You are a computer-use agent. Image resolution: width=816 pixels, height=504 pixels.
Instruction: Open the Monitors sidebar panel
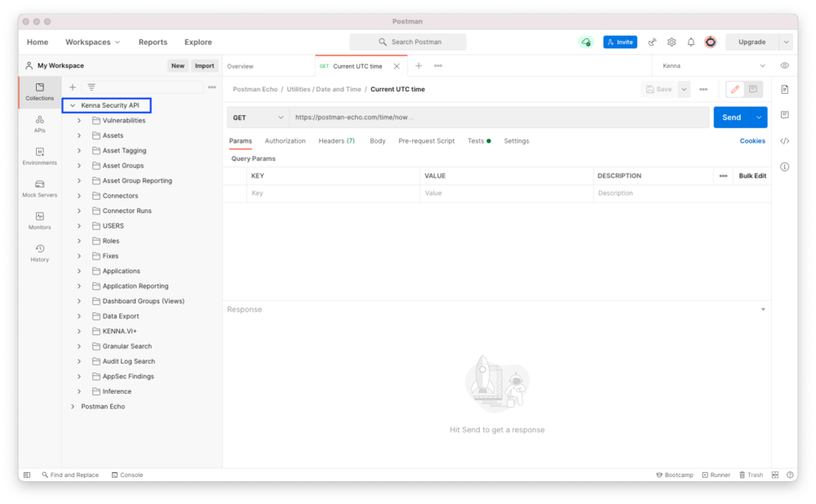pos(39,221)
